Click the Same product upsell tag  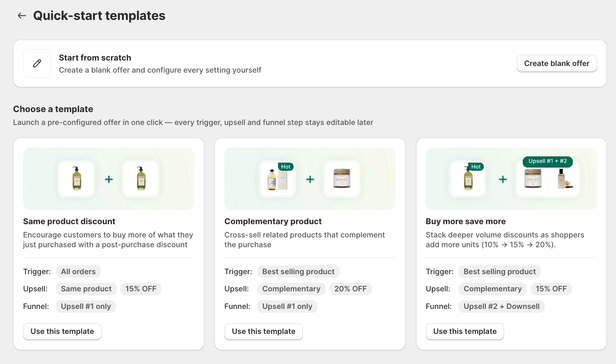[x=86, y=289]
